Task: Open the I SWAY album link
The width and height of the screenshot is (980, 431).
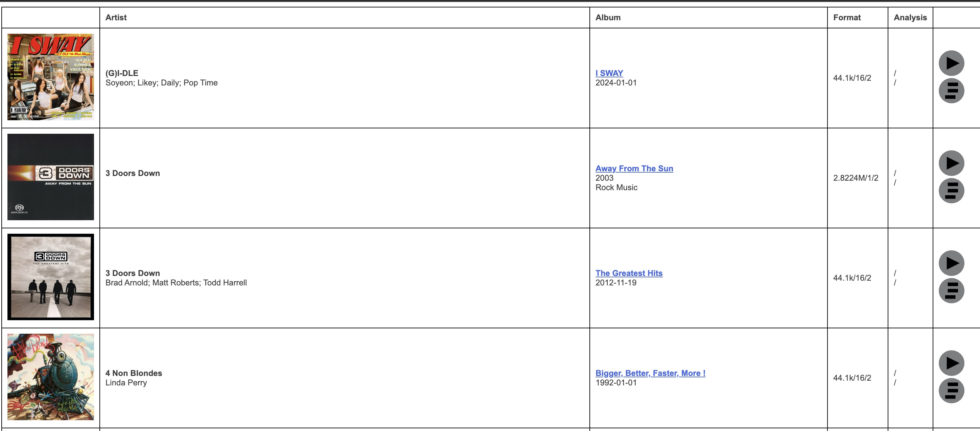Action: (x=609, y=73)
